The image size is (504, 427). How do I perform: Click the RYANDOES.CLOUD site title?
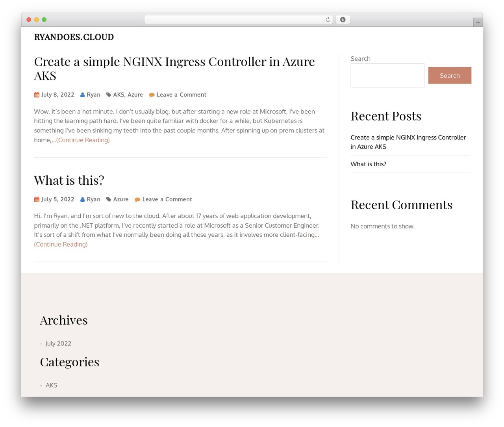[x=74, y=37]
